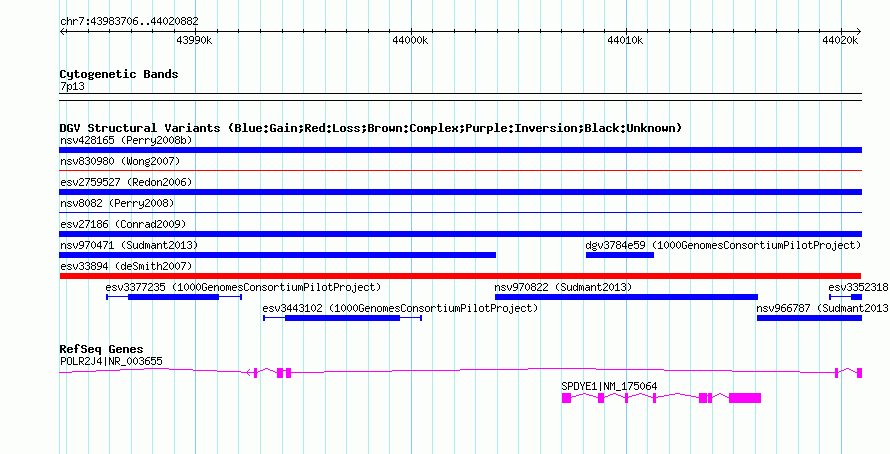Click the last POLR2J4 exon at right edge
Viewport: 890px width, 454px height.
click(859, 372)
